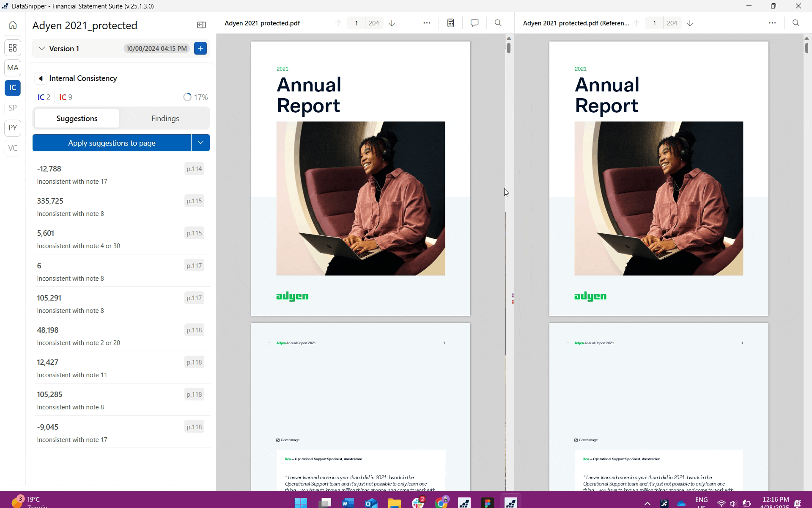Collapse the side panel with panel icon
The width and height of the screenshot is (812, 508).
click(201, 25)
